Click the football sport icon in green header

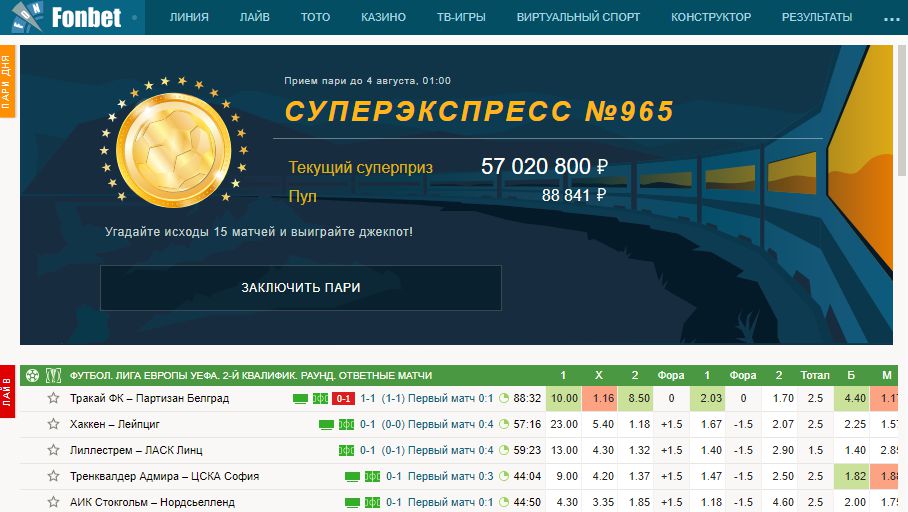[32, 375]
